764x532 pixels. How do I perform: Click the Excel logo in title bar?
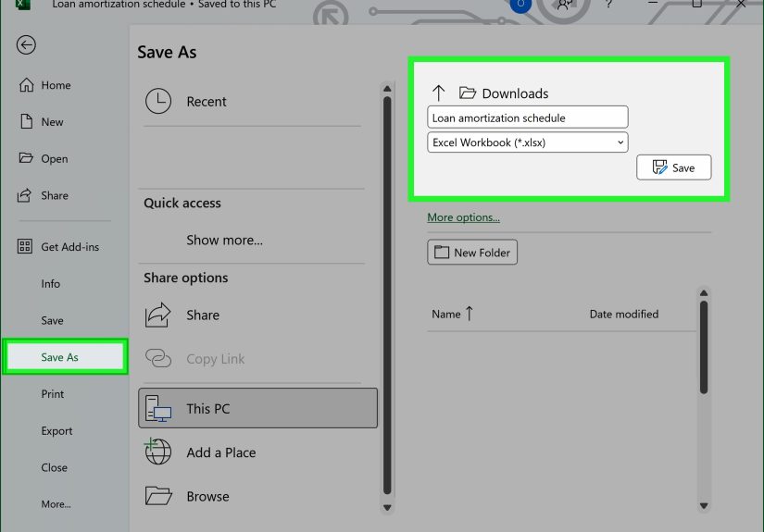pyautogui.click(x=23, y=5)
